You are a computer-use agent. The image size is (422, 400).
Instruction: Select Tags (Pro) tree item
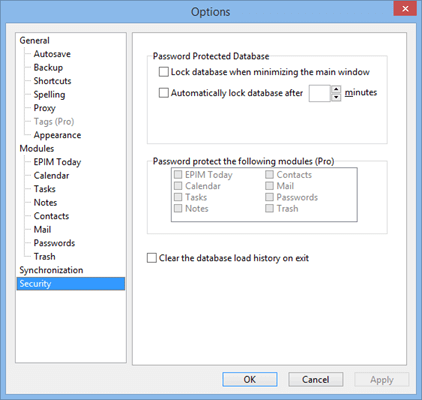[54, 122]
